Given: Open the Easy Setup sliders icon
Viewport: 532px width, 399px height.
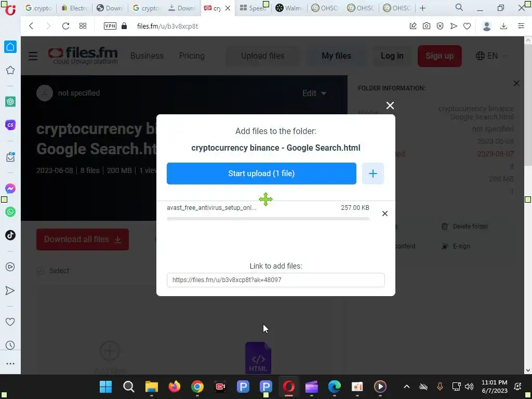Looking at the screenshot, I should click(x=521, y=26).
